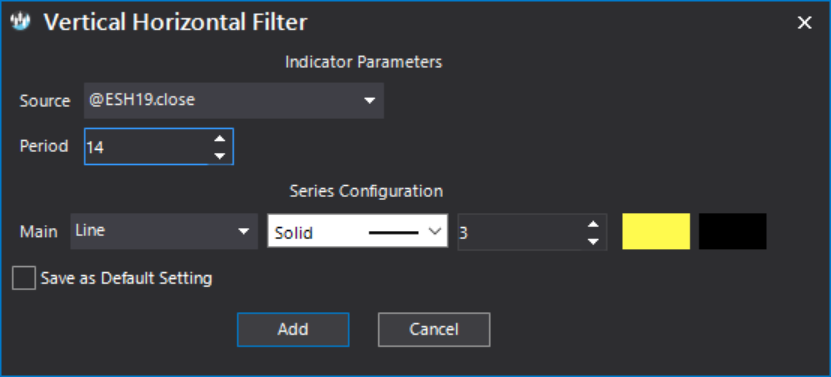Close the Vertical Horizontal Filter dialog
The image size is (831, 377).
click(x=805, y=23)
